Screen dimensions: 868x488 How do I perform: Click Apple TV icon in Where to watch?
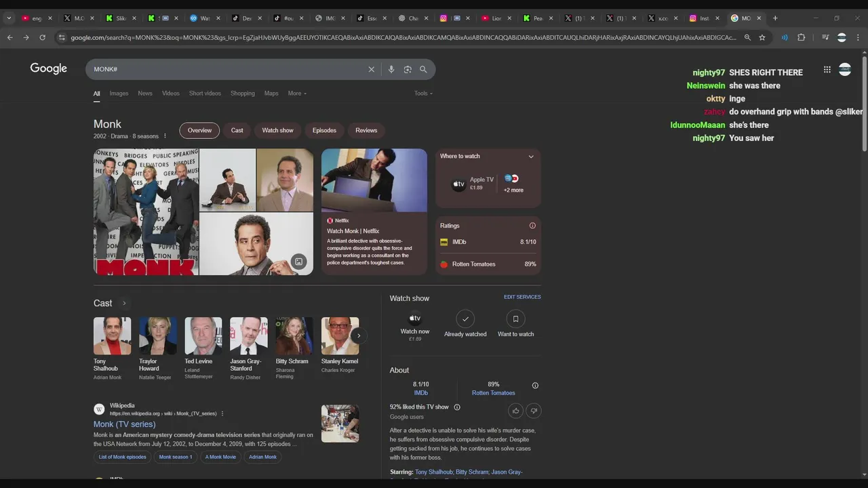[x=459, y=184]
